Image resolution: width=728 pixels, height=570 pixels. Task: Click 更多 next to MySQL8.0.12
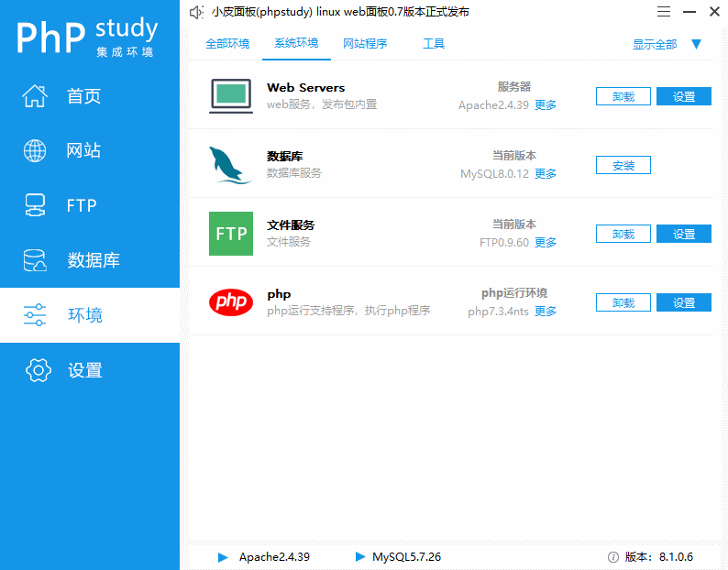coord(546,174)
